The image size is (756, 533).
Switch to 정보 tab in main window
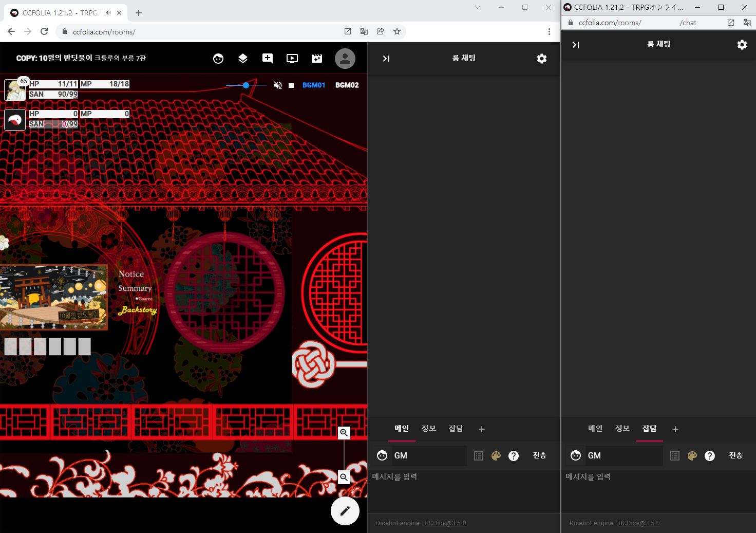[429, 429]
